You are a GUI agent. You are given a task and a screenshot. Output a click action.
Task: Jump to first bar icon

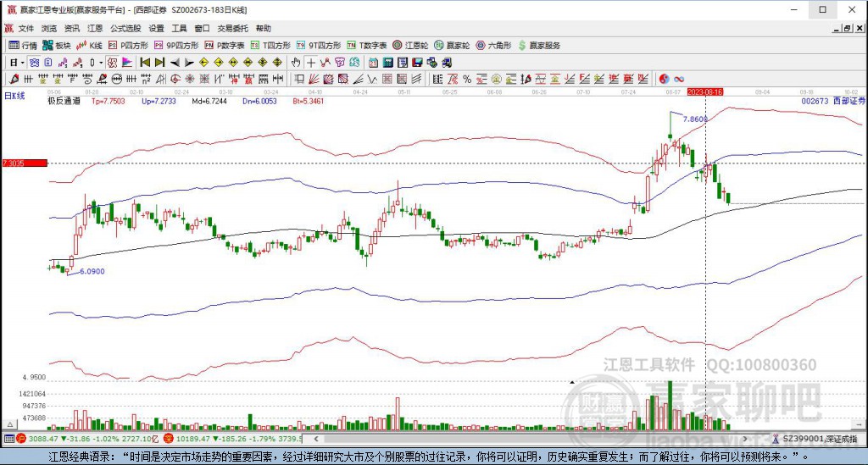(145, 63)
